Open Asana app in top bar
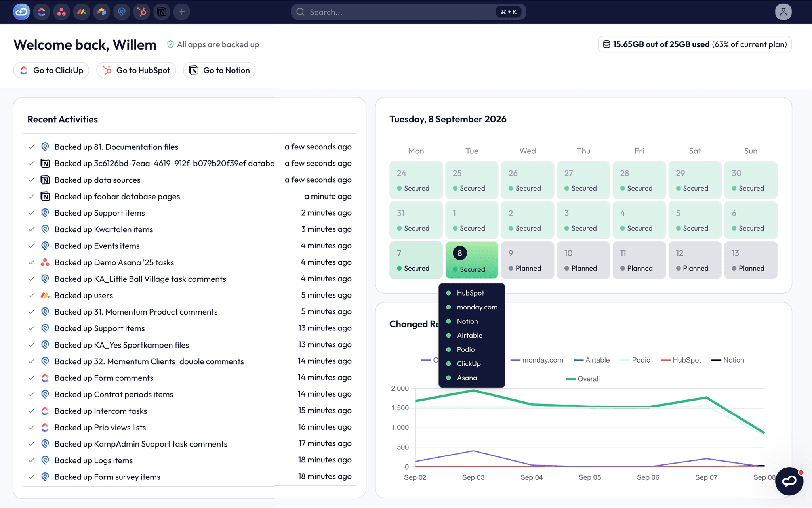The height and width of the screenshot is (508, 812). tap(61, 12)
